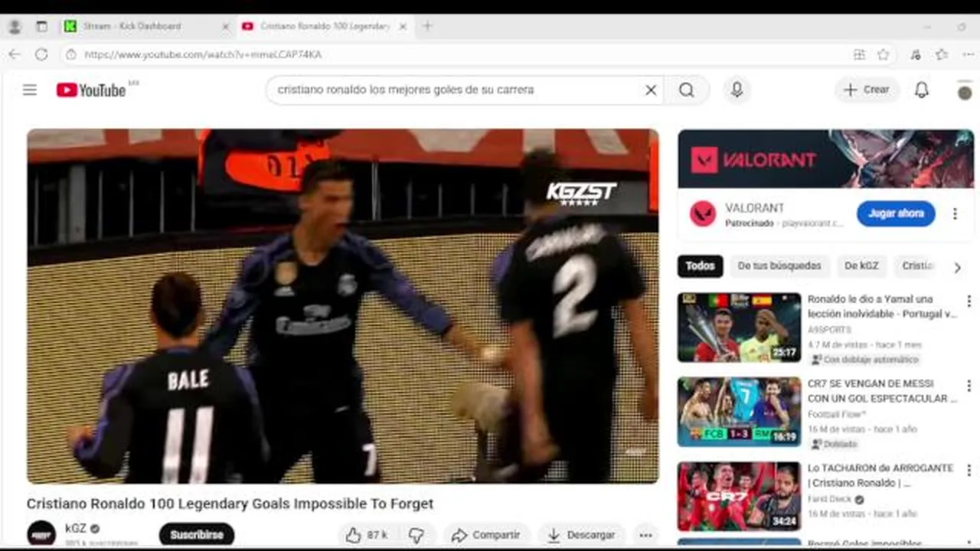Screen dimensions: 980x551
Task: Open Ronaldo le dio a Yamal thumbnail
Action: point(739,328)
